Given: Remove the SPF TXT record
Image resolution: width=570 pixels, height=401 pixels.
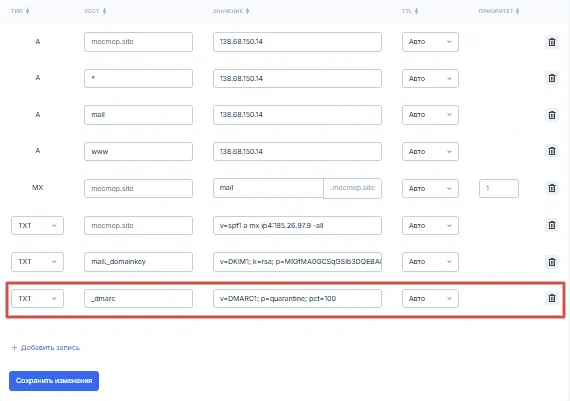Looking at the screenshot, I should pos(551,225).
